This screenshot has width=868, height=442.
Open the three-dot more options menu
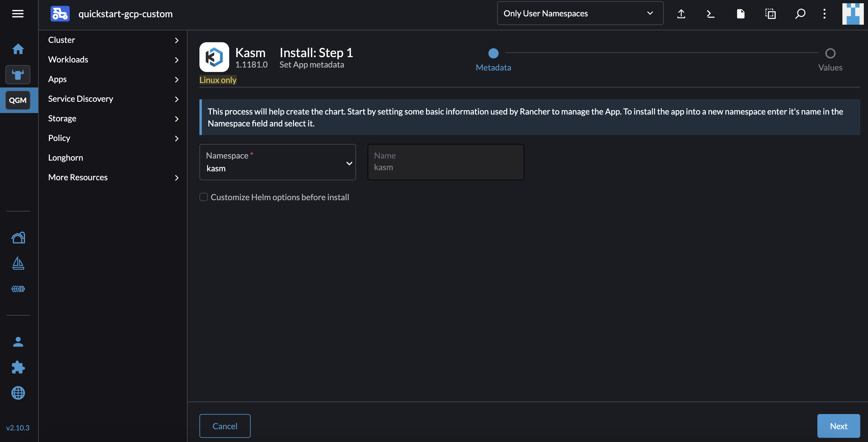825,14
